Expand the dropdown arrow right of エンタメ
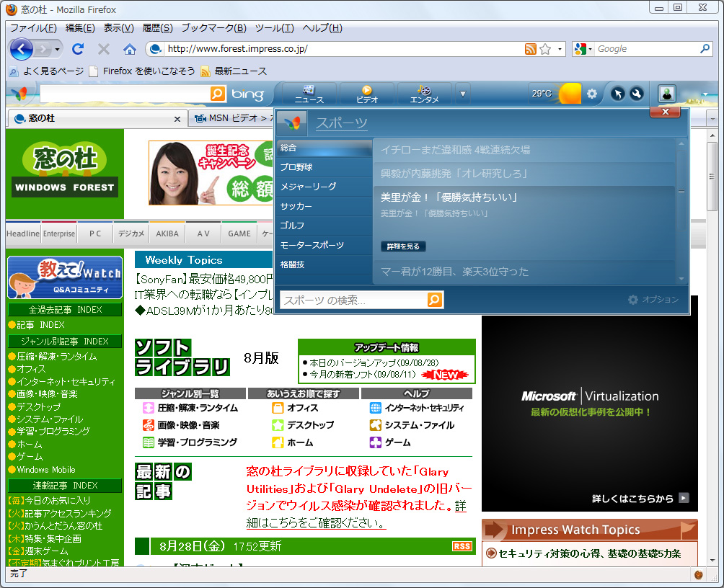 tap(462, 92)
